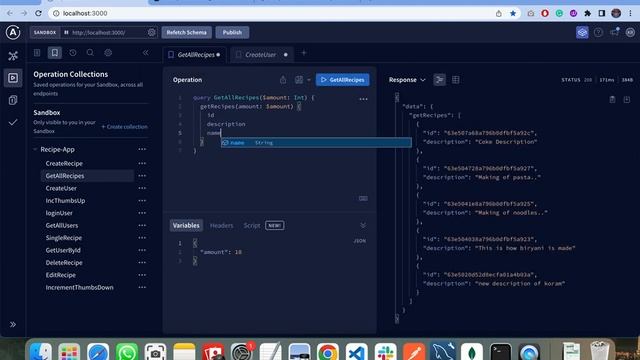Open the Schema diff sidebar icon

13,100
